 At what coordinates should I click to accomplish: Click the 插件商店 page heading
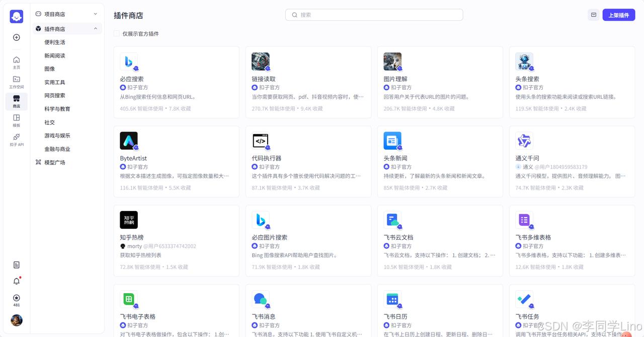coord(128,16)
